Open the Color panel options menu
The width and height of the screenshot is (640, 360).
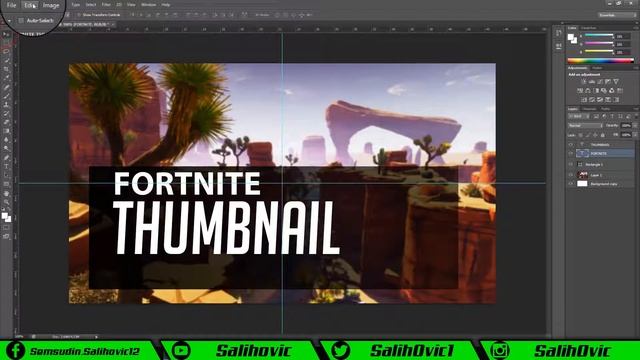tap(636, 28)
